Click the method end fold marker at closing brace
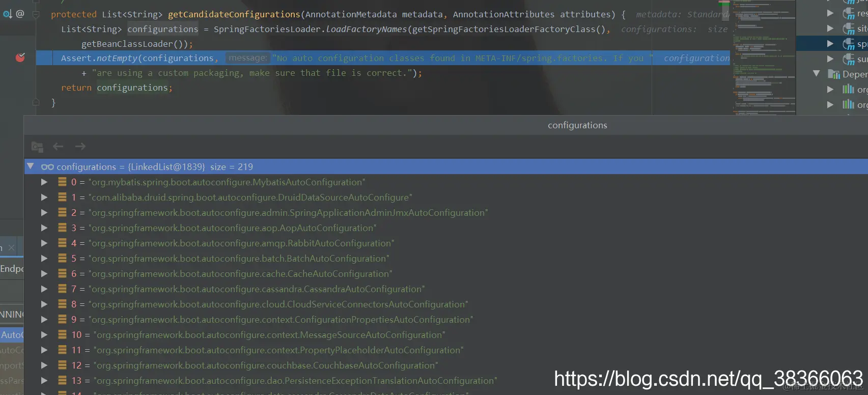The width and height of the screenshot is (868, 395). click(x=36, y=102)
